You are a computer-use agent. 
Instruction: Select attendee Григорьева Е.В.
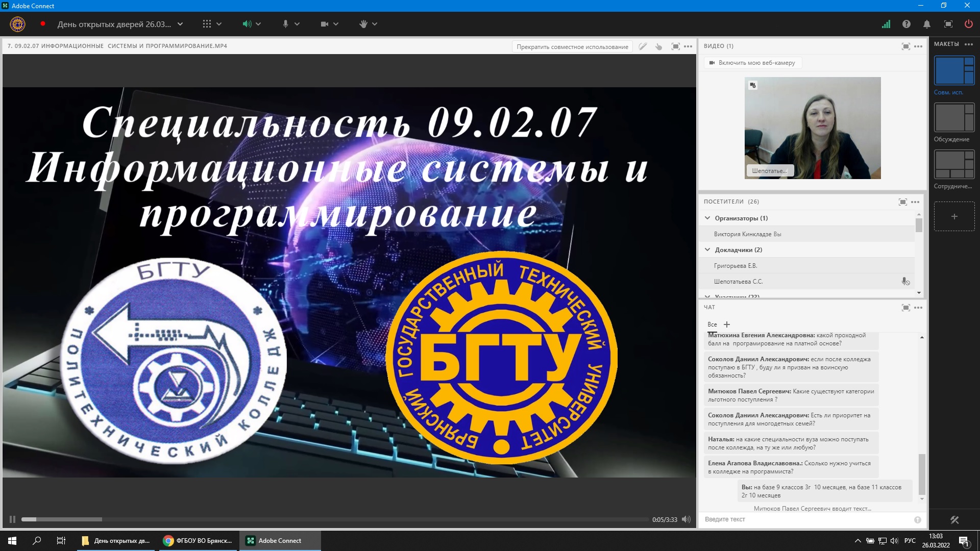pos(807,266)
